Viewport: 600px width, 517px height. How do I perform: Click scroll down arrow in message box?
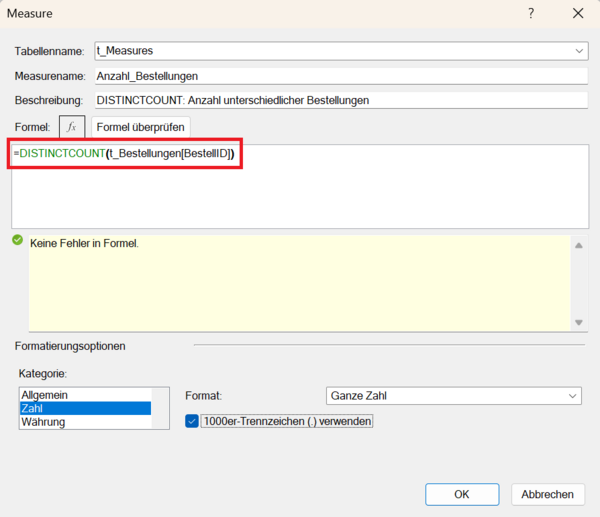pos(577,322)
